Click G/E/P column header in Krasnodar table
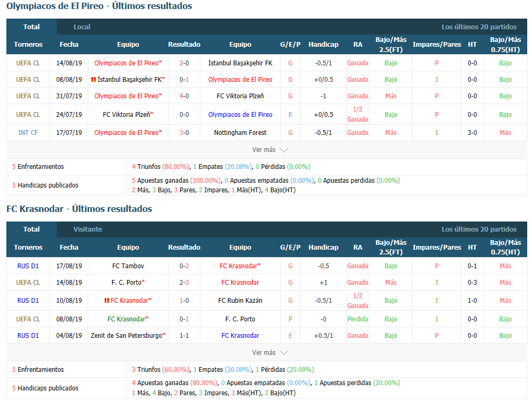 (290, 247)
